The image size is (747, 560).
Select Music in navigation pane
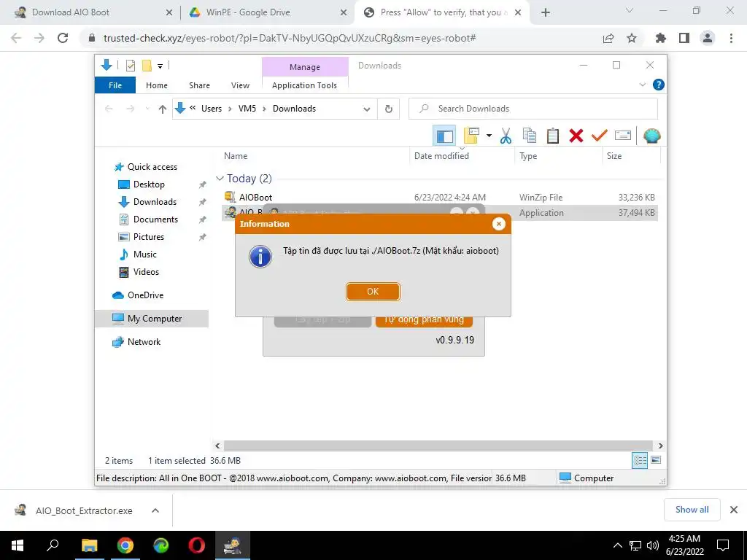click(145, 254)
